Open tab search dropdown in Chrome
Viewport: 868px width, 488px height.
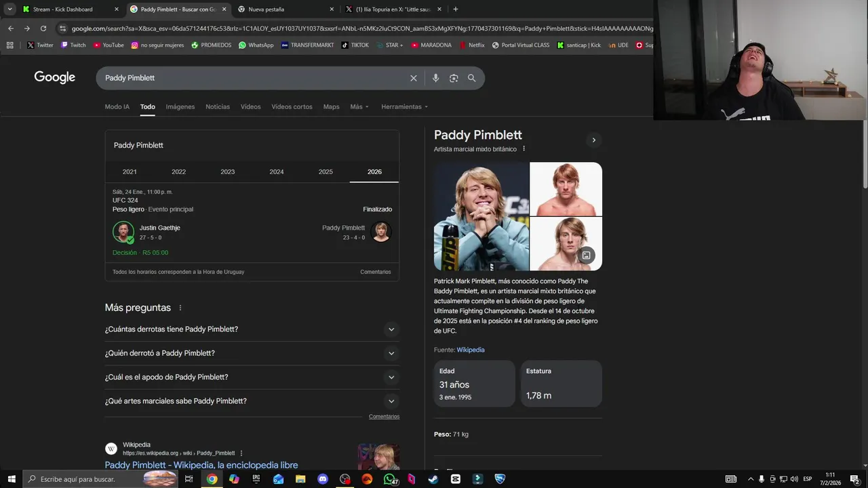tap(9, 9)
